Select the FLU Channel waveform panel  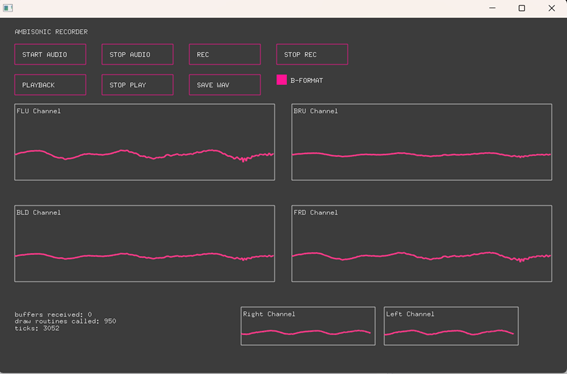click(145, 142)
